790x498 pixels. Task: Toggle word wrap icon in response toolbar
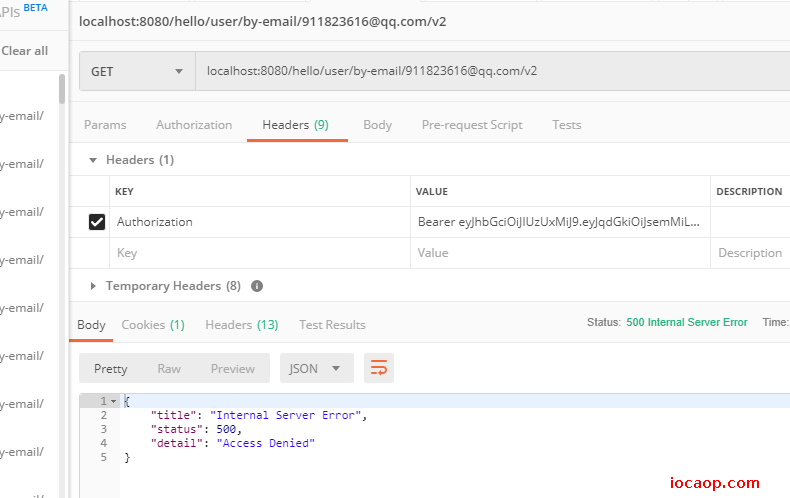(378, 368)
